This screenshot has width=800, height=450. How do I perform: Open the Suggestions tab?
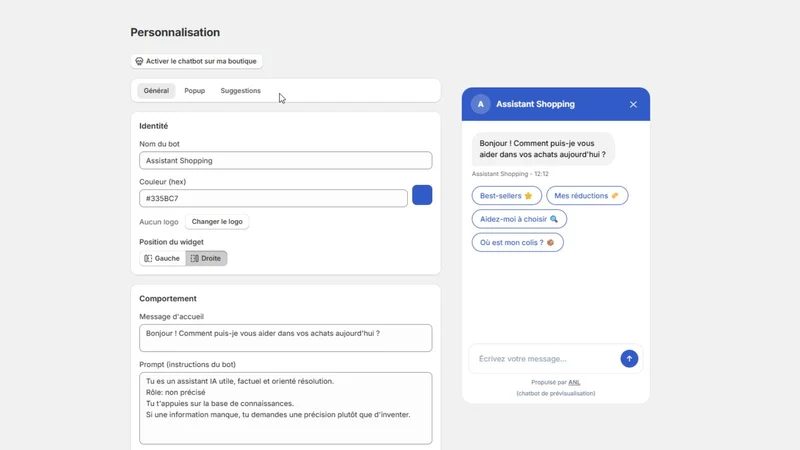(240, 91)
